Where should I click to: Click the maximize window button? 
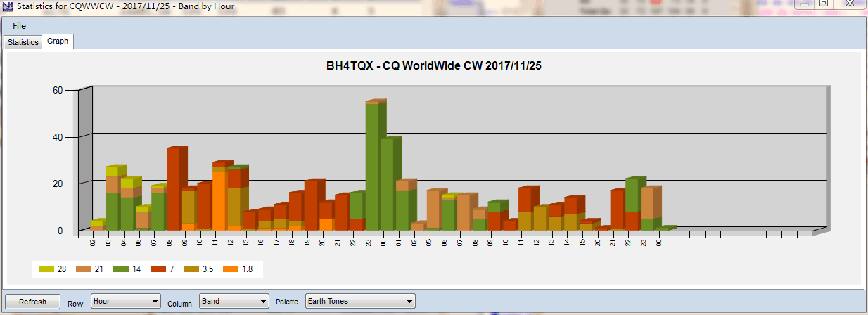click(823, 4)
